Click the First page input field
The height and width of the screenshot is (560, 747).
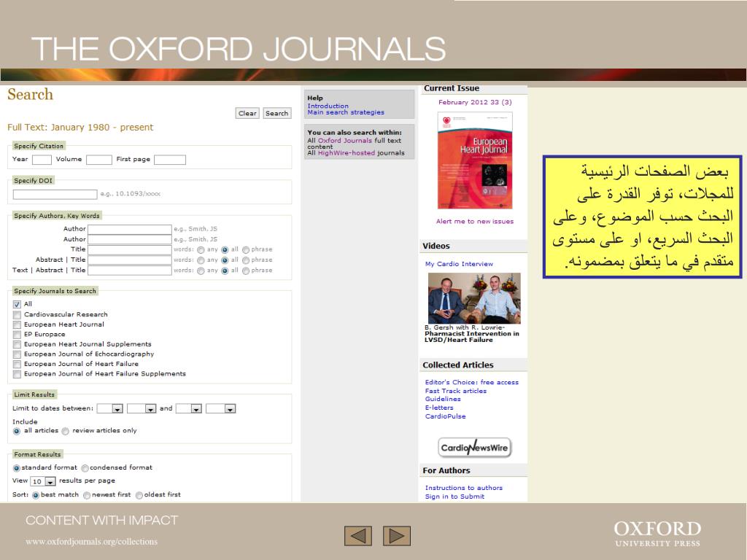coord(170,160)
